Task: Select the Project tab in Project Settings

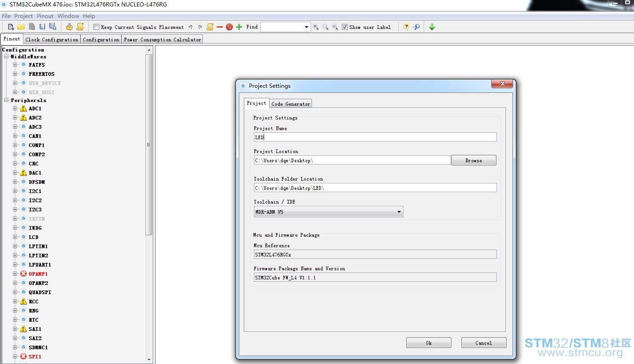Action: coord(256,103)
